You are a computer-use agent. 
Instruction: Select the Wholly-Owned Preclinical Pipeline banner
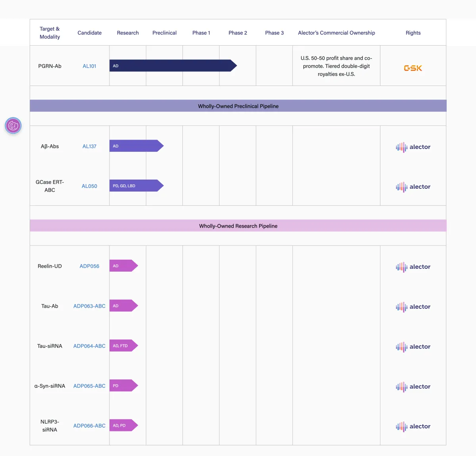pyautogui.click(x=238, y=106)
